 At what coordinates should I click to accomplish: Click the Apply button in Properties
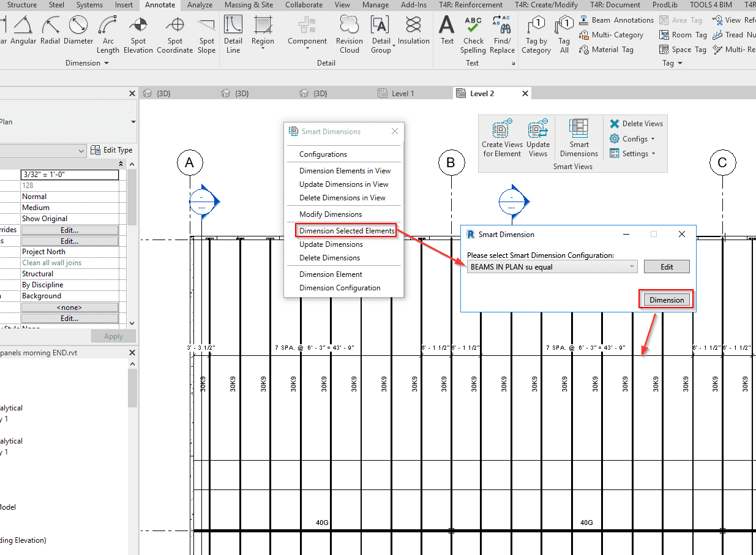[113, 336]
